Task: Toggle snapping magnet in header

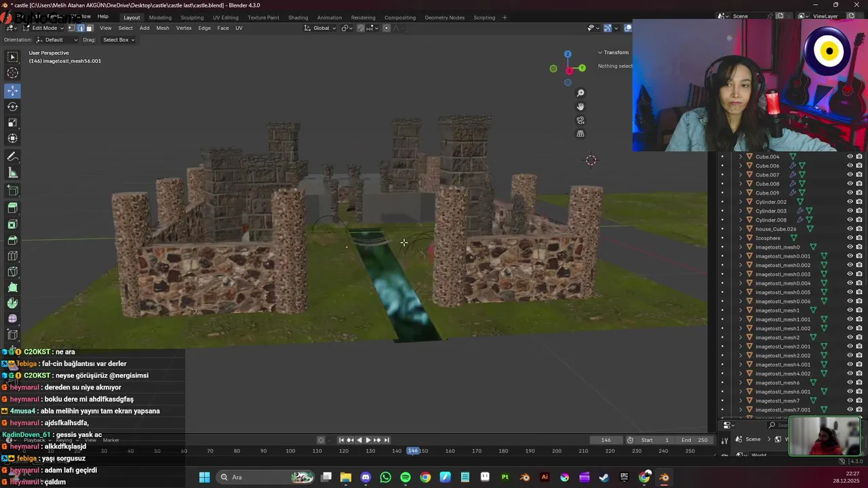Action: point(361,28)
